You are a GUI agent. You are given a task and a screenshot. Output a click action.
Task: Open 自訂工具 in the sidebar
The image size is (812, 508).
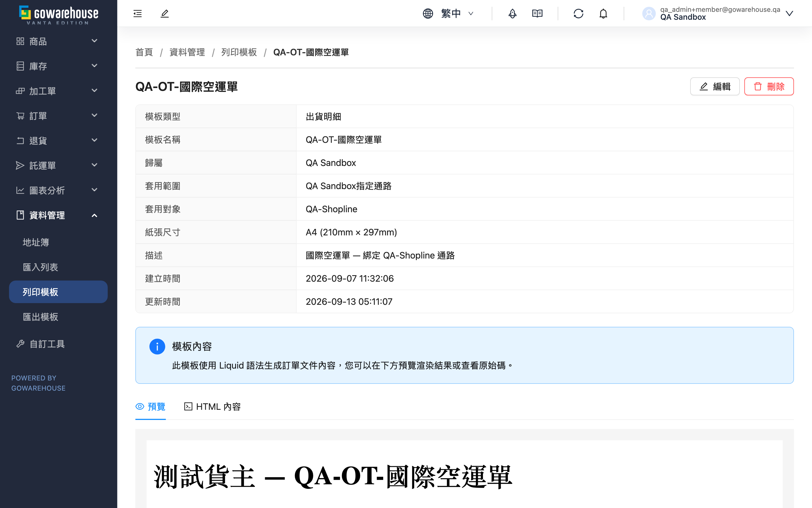click(58, 344)
